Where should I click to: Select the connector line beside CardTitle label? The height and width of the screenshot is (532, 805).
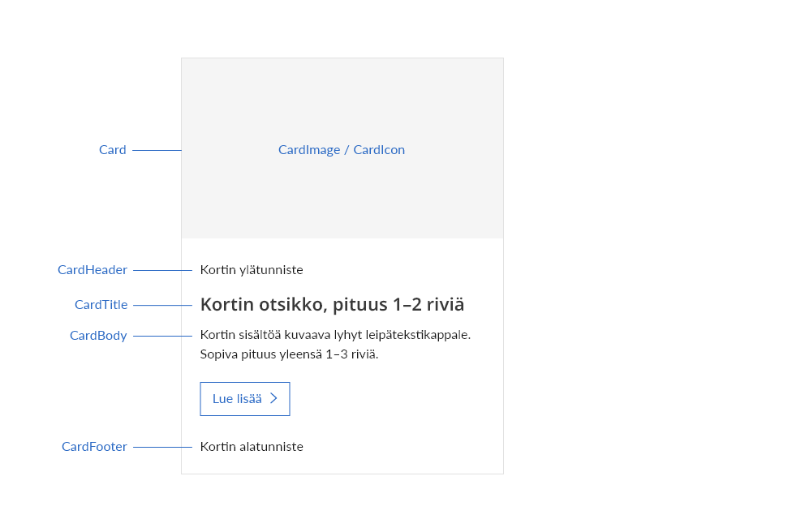click(162, 306)
